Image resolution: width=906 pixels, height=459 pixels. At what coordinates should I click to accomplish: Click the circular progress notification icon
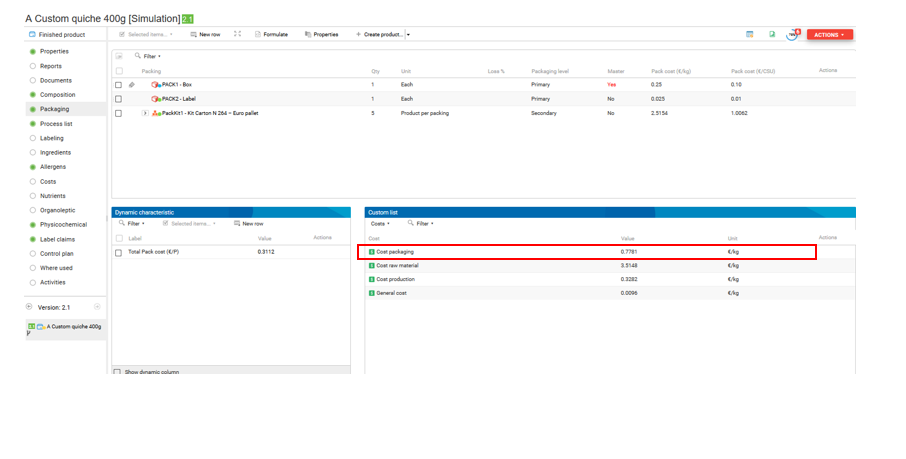point(793,35)
